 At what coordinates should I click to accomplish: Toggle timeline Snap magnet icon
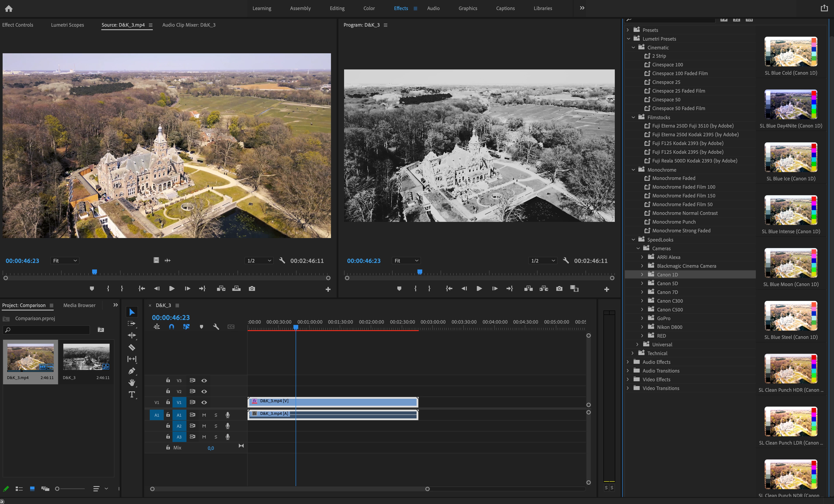point(172,327)
